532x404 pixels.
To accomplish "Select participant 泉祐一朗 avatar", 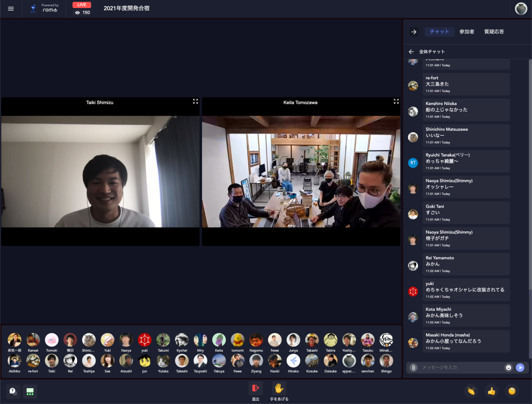I will coord(14,340).
